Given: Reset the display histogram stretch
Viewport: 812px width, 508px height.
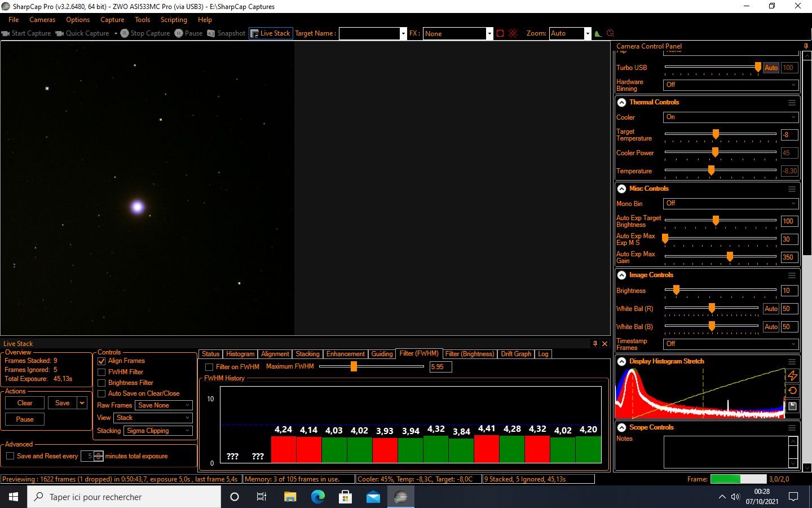Looking at the screenshot, I should coord(792,391).
